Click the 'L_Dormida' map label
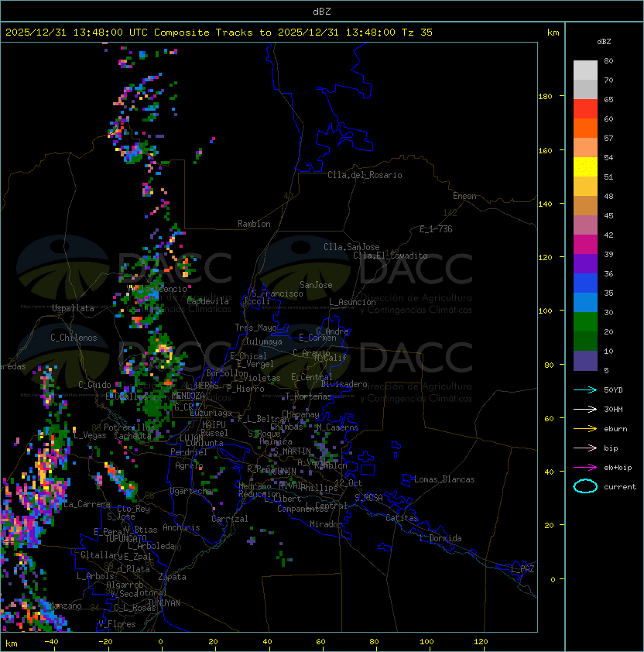Image resolution: width=644 pixels, height=652 pixels. pyautogui.click(x=440, y=538)
